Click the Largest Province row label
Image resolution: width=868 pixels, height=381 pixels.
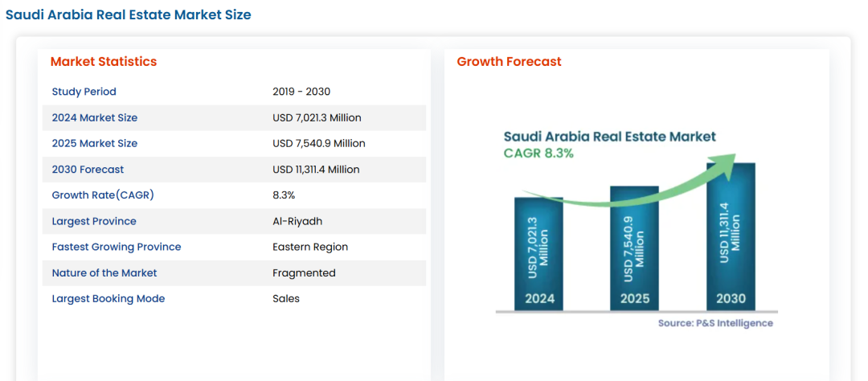(94, 221)
